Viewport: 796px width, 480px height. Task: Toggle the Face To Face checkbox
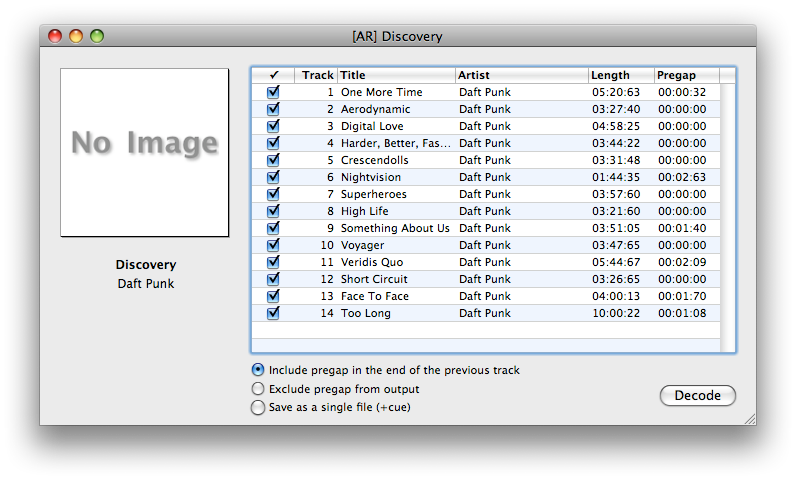pyautogui.click(x=273, y=296)
